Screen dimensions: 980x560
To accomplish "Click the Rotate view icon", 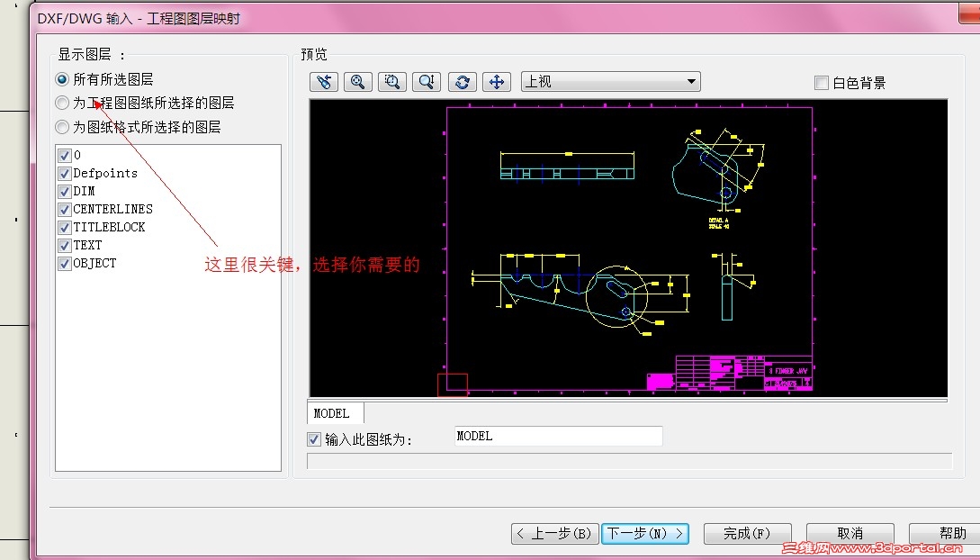I will (x=462, y=82).
